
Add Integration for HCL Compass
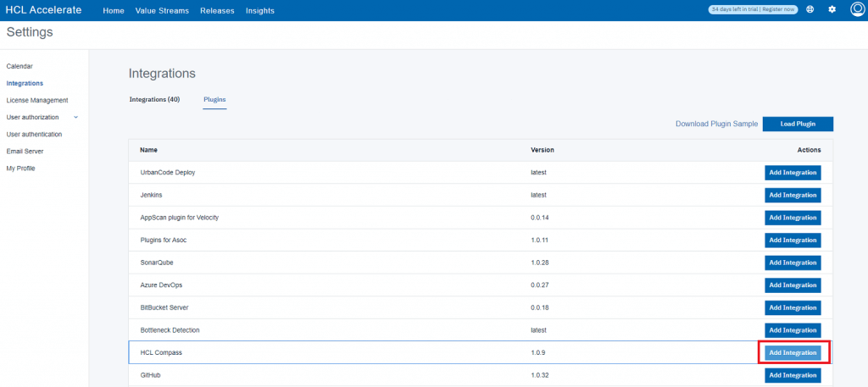coord(793,353)
